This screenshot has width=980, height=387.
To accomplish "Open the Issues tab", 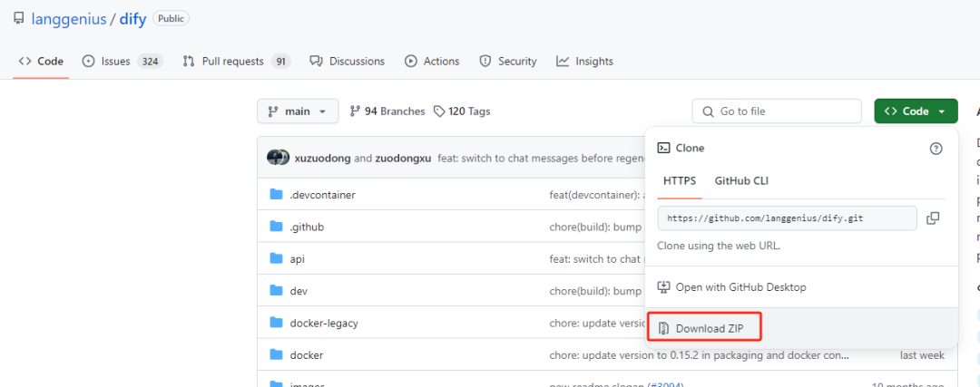I will point(122,61).
